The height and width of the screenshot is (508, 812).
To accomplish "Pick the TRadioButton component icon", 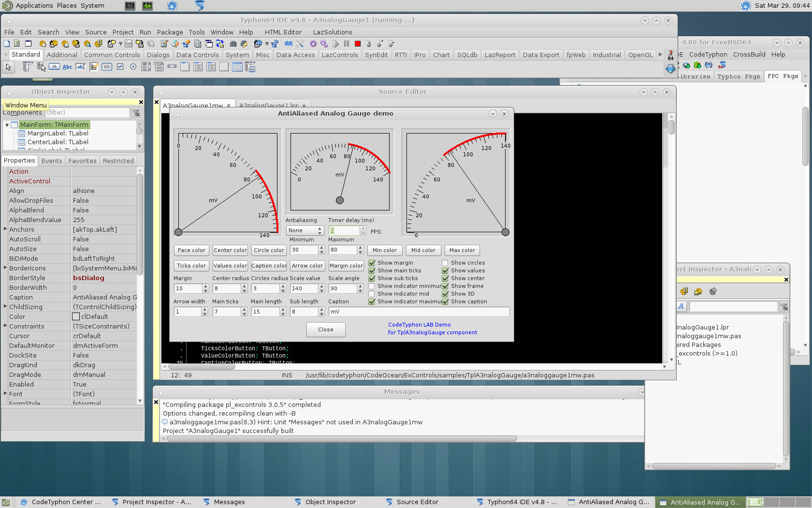I will pos(133,67).
